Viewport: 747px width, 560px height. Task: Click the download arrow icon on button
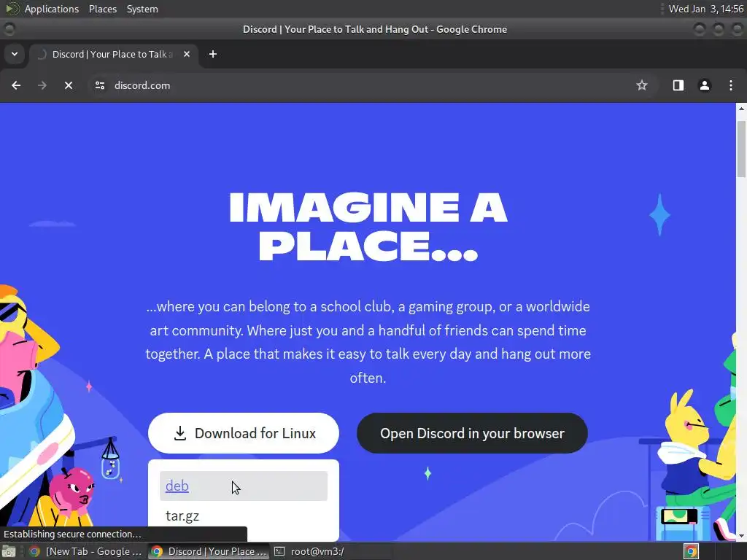[180, 433]
